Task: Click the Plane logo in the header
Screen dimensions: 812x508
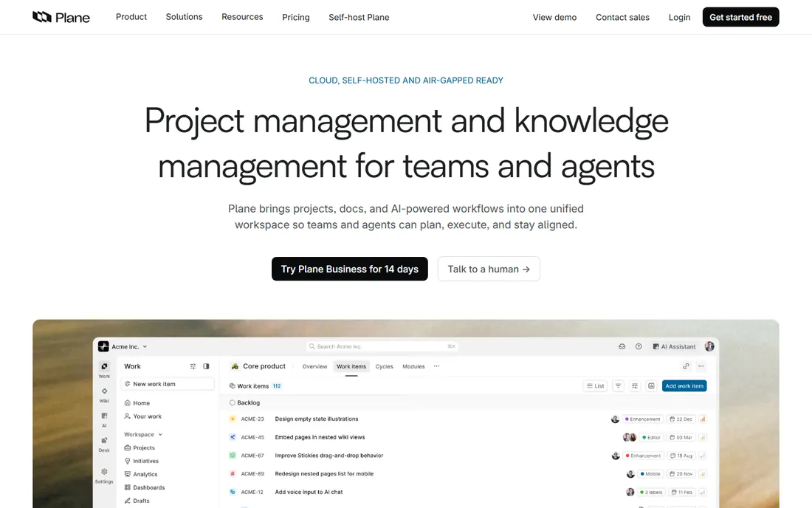Action: pos(61,17)
